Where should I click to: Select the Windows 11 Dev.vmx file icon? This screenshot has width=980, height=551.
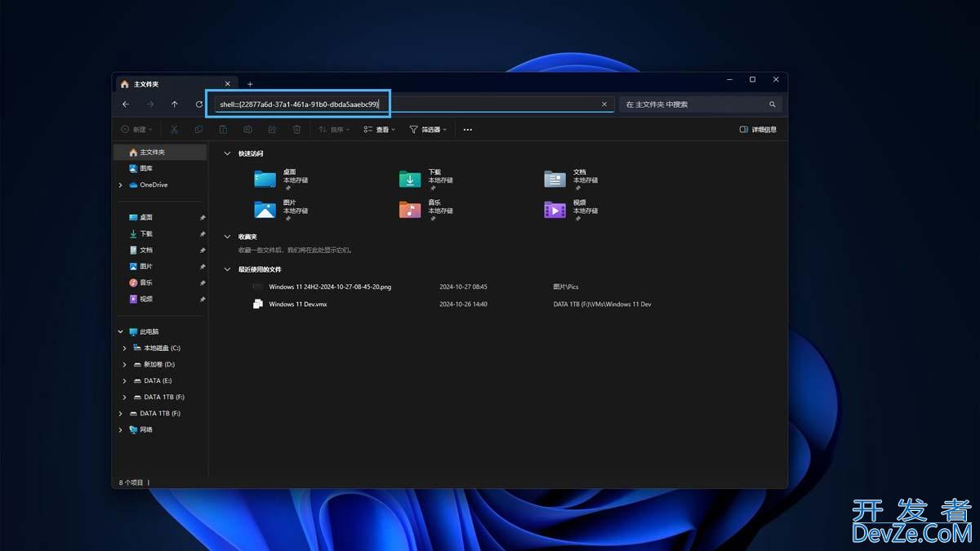click(258, 304)
